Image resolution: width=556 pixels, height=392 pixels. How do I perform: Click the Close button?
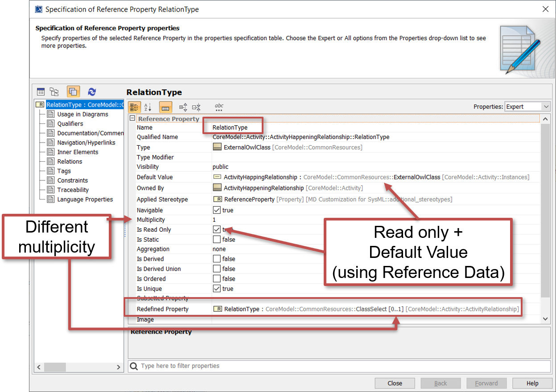tap(395, 383)
